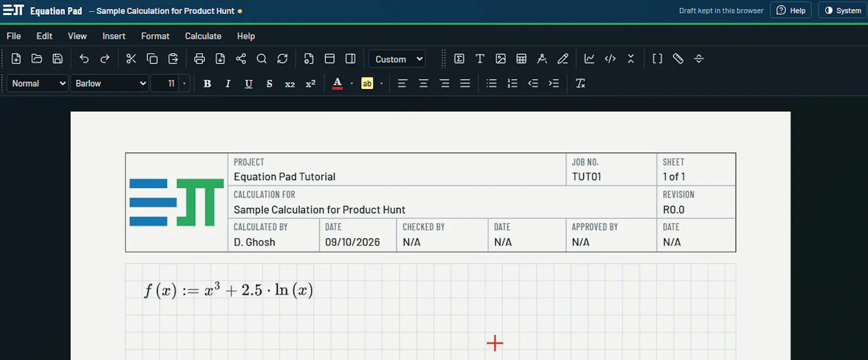Toggle superscript formatting
Viewport: 868px width, 360px height.
coord(310,83)
